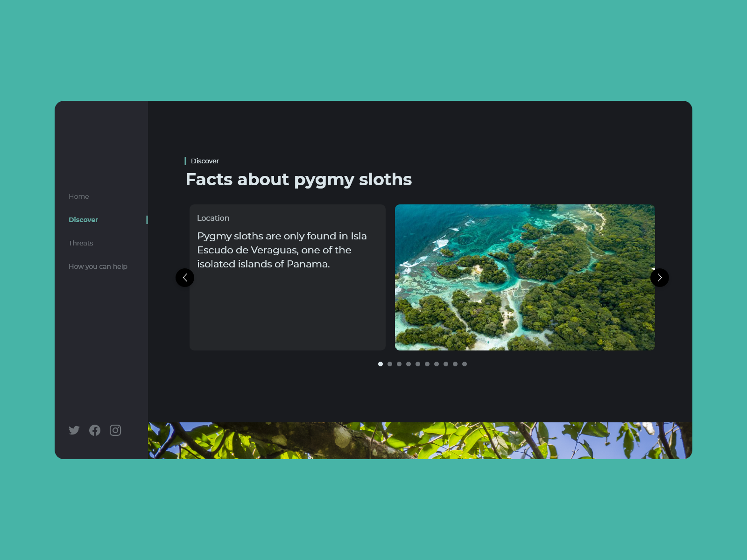Open the Instagram social link
The image size is (747, 560).
(115, 430)
